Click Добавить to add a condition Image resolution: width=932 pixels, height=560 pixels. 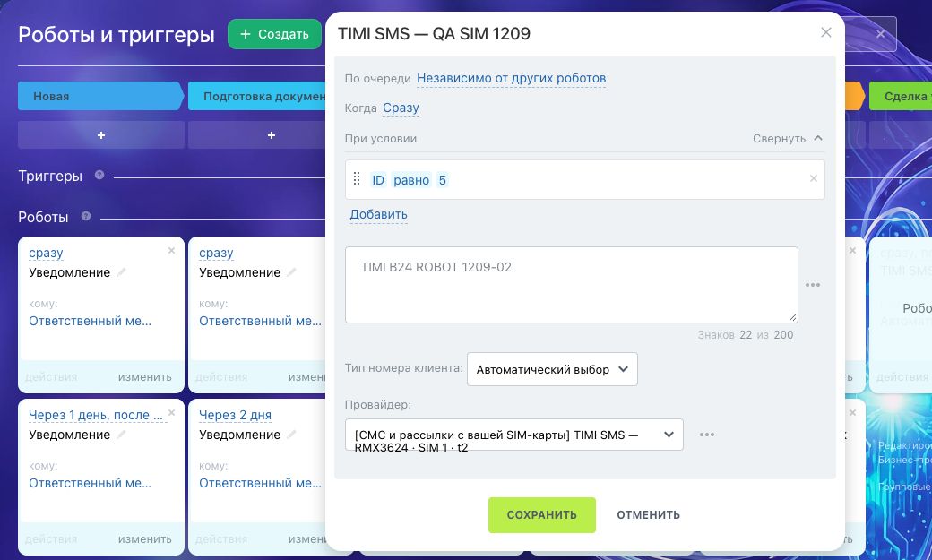[378, 215]
